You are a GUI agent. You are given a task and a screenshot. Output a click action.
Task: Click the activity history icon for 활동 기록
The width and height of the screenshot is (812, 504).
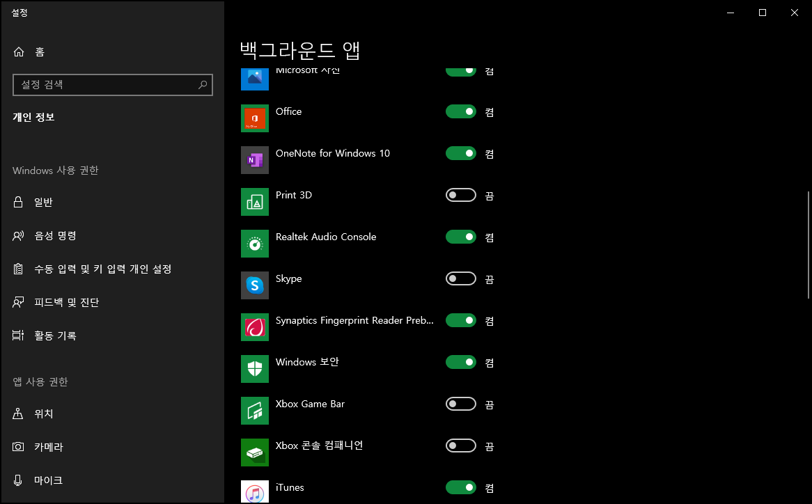point(18,336)
